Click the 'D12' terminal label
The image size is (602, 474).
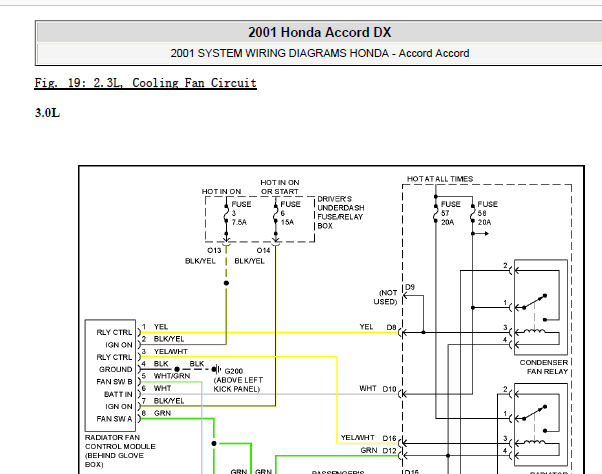coord(389,450)
